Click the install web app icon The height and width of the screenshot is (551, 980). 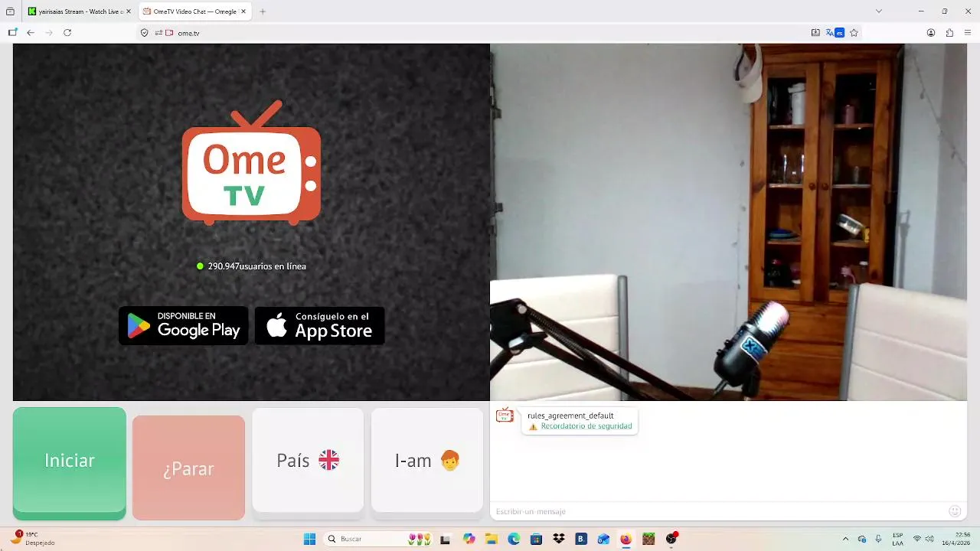[815, 33]
